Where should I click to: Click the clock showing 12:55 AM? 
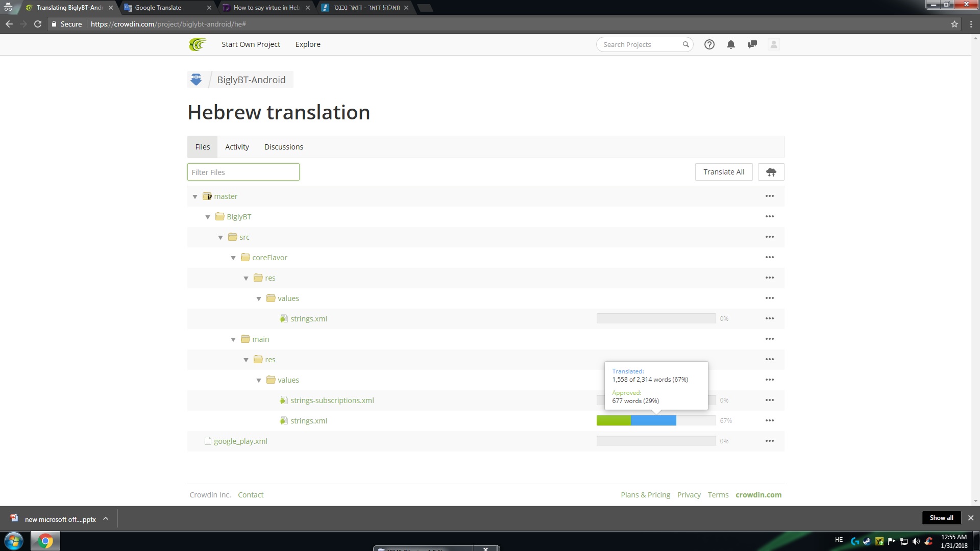pyautogui.click(x=953, y=537)
